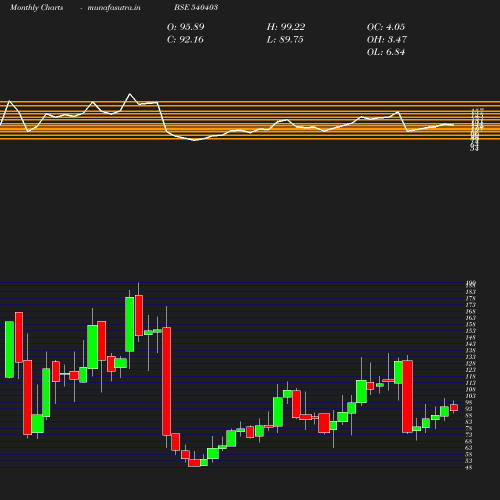Image resolution: width=500 pixels, height=500 pixels.
Task: Click the price axis label '108'
Action: click(471, 389)
